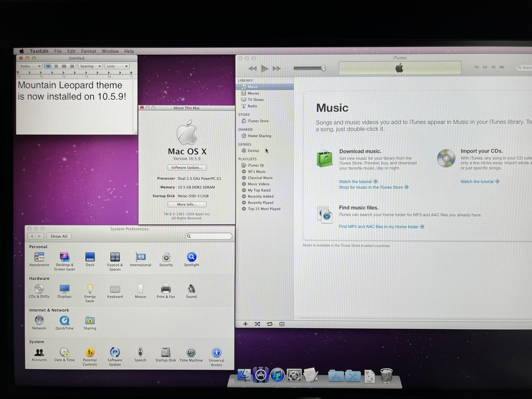532x399 pixels.
Task: Click Software Update button in About This Mac
Action: click(187, 168)
